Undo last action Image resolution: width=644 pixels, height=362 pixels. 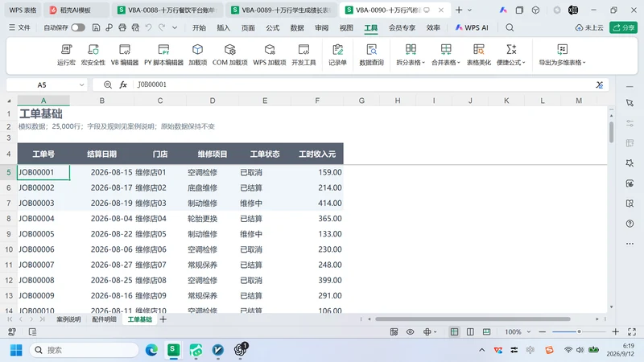[149, 27]
